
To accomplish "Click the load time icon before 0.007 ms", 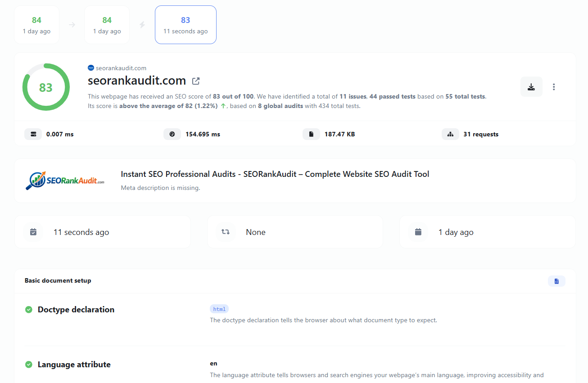I will coord(33,134).
